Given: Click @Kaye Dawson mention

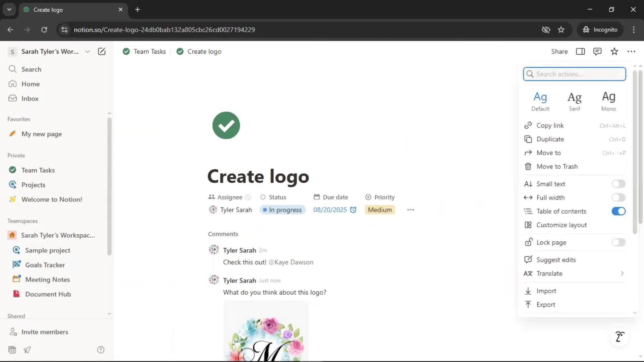Looking at the screenshot, I should pos(291,262).
